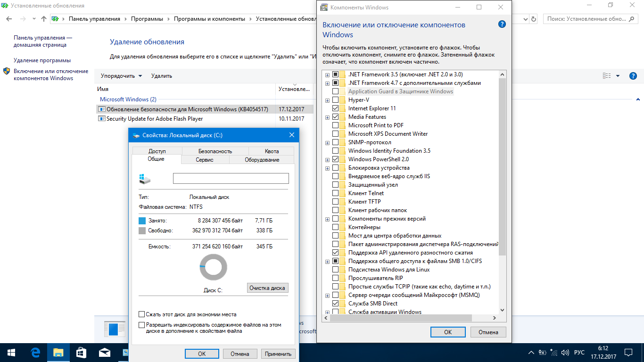This screenshot has width=644, height=362.
Task: Click help icon in Windows Features dialog
Action: pyautogui.click(x=502, y=25)
